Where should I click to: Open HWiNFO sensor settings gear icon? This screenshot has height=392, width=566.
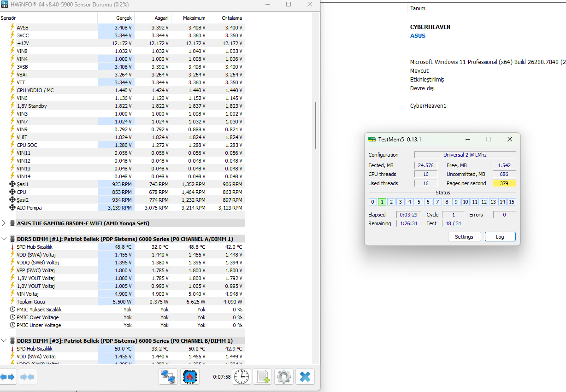click(284, 377)
